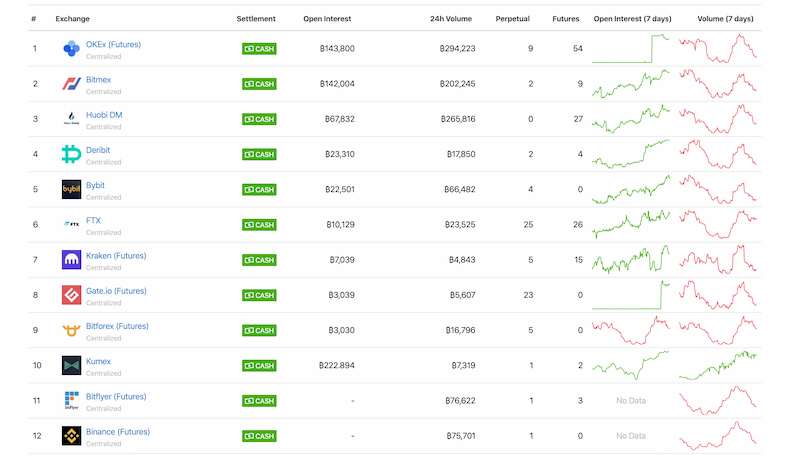The width and height of the screenshot is (800, 456).
Task: Click the CASH settlement badge for Kumex
Action: tap(259, 366)
